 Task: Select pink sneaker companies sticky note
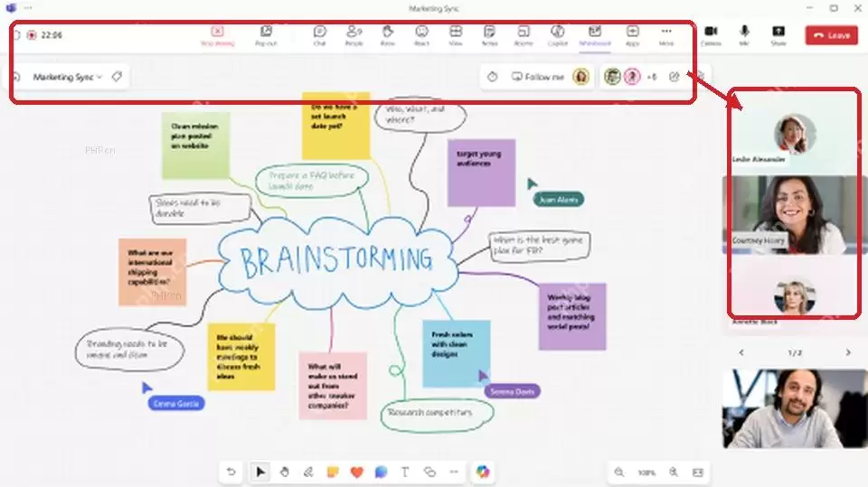click(333, 386)
